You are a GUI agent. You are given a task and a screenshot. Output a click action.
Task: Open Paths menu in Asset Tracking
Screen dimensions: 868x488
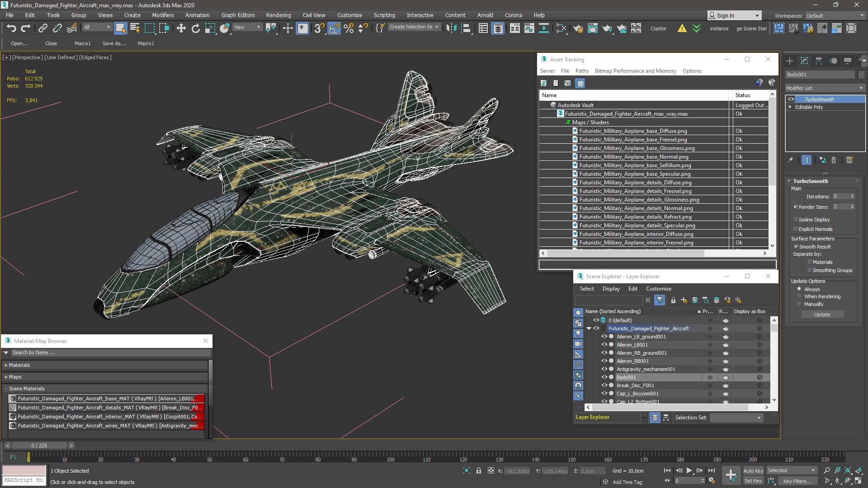[x=582, y=71]
